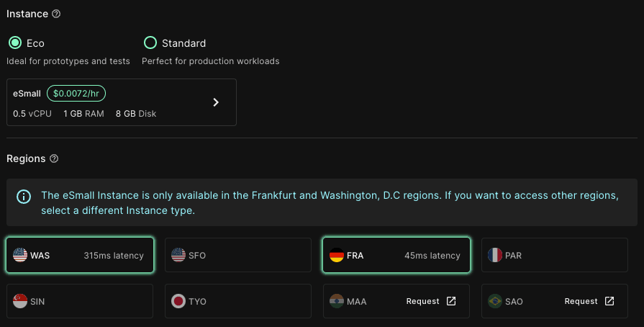Expand the eSmall instance chevron arrow
This screenshot has height=327, width=644.
tap(216, 102)
